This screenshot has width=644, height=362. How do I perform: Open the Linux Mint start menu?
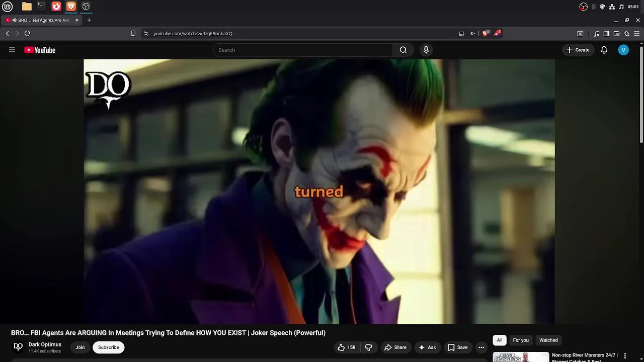coord(8,7)
